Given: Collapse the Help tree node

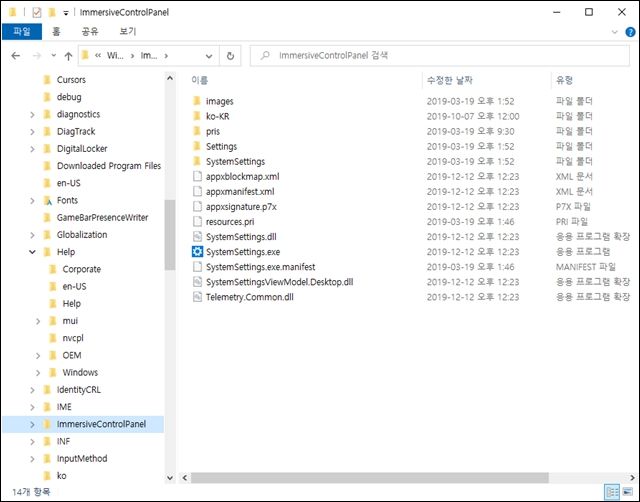Looking at the screenshot, I should pos(32,252).
